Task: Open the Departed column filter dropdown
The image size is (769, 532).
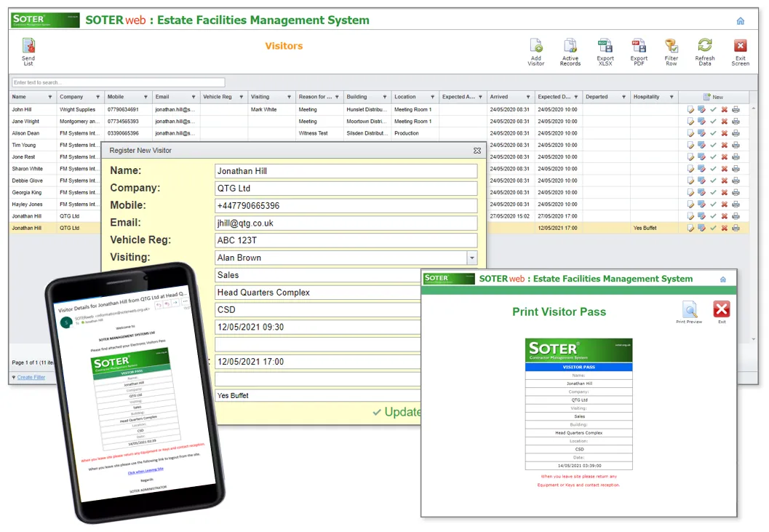Action: [x=623, y=98]
